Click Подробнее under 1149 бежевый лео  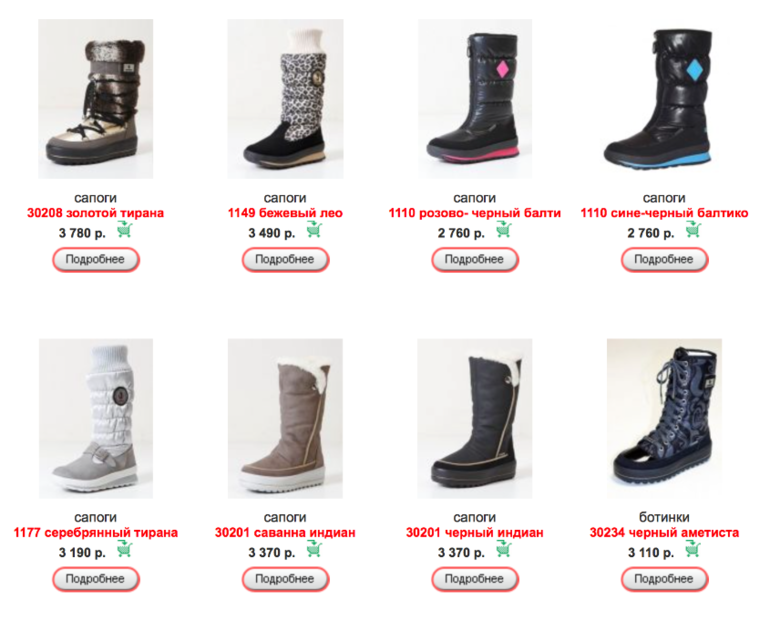point(285,260)
